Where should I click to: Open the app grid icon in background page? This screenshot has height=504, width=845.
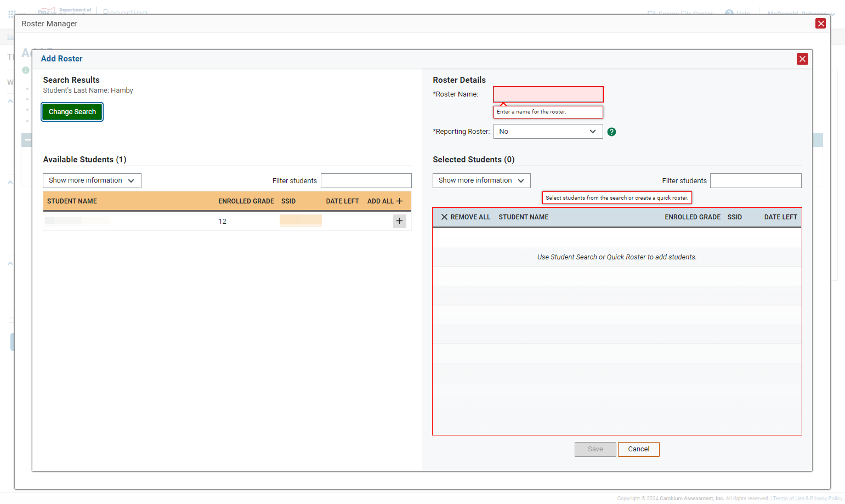[12, 13]
